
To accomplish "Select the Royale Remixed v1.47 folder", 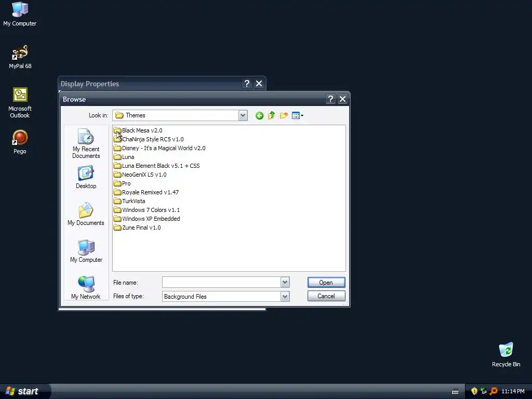I will [146, 192].
